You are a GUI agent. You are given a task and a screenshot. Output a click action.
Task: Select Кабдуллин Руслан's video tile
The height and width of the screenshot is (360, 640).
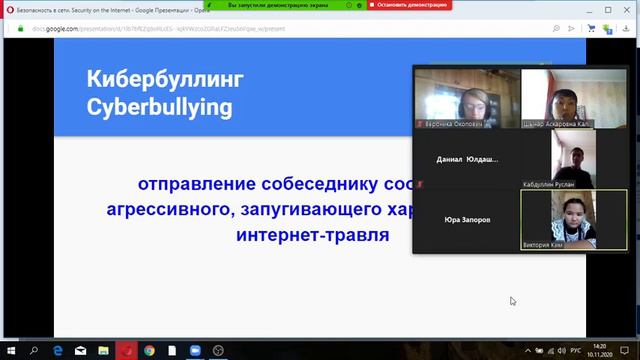click(x=574, y=159)
